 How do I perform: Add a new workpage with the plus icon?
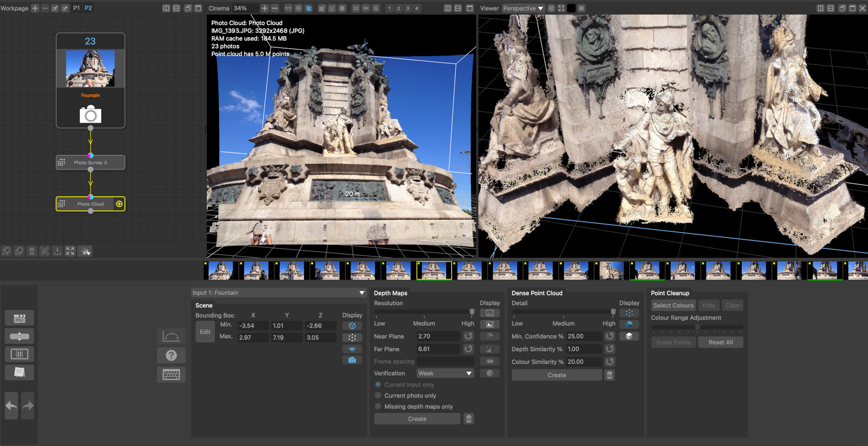[x=35, y=8]
